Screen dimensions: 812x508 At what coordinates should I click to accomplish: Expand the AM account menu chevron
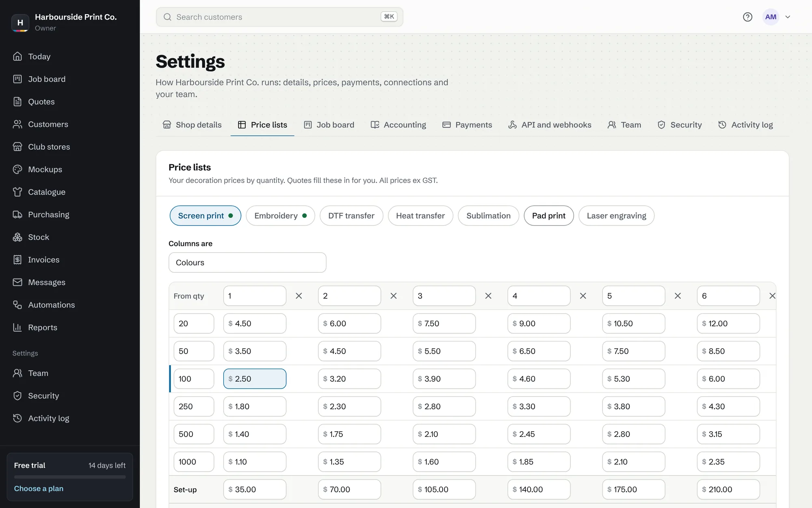788,17
